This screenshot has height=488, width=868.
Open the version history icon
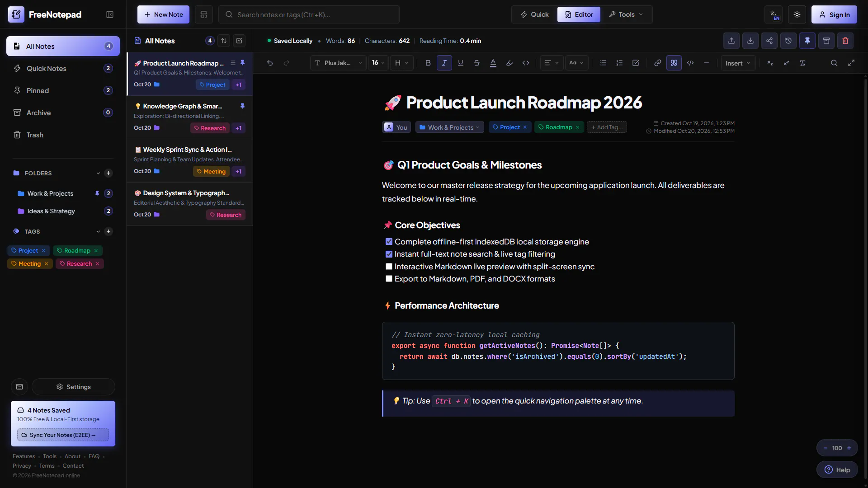788,41
